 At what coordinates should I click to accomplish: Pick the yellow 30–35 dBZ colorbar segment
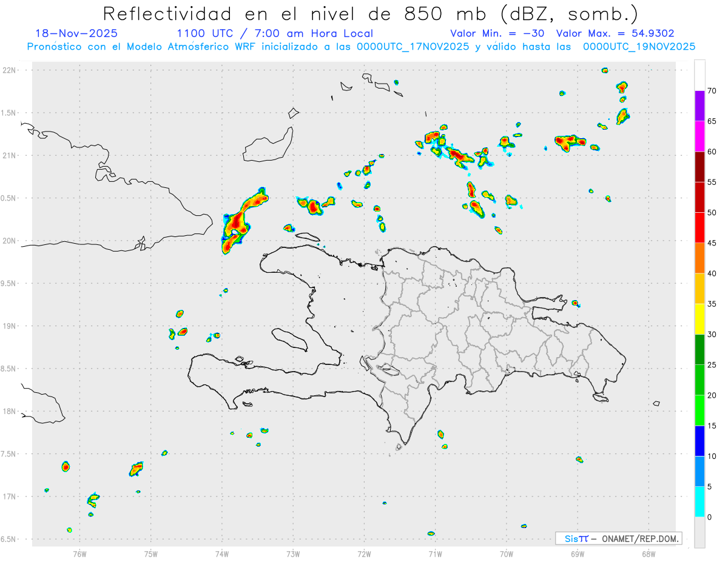coord(699,319)
